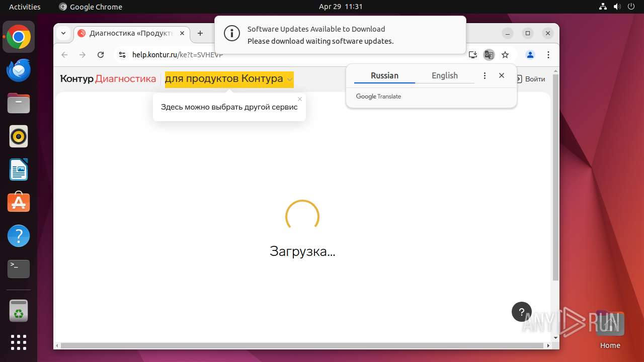Dismiss the Здесь можно выбрать другой сервис tooltip
Image resolution: width=644 pixels, height=362 pixels.
pos(300,99)
